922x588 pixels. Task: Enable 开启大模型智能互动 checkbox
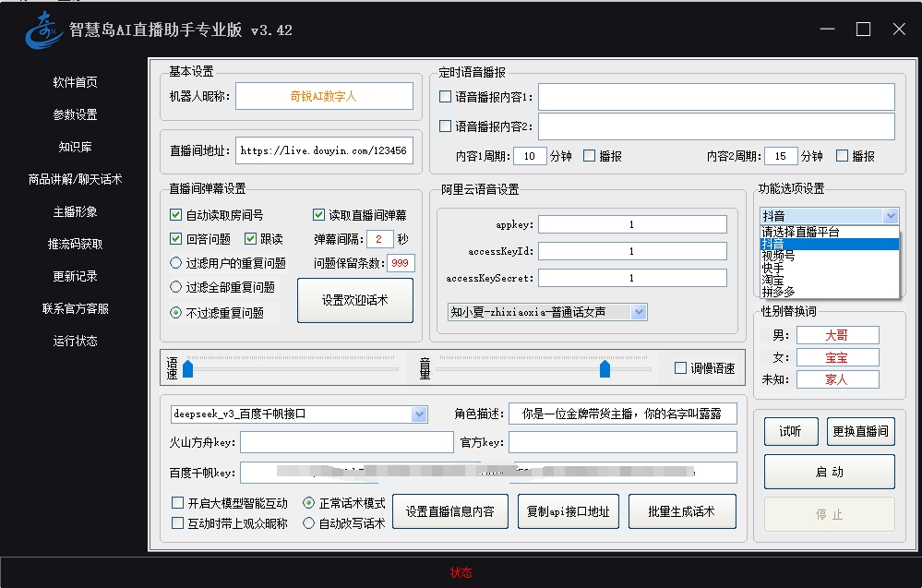(x=178, y=504)
